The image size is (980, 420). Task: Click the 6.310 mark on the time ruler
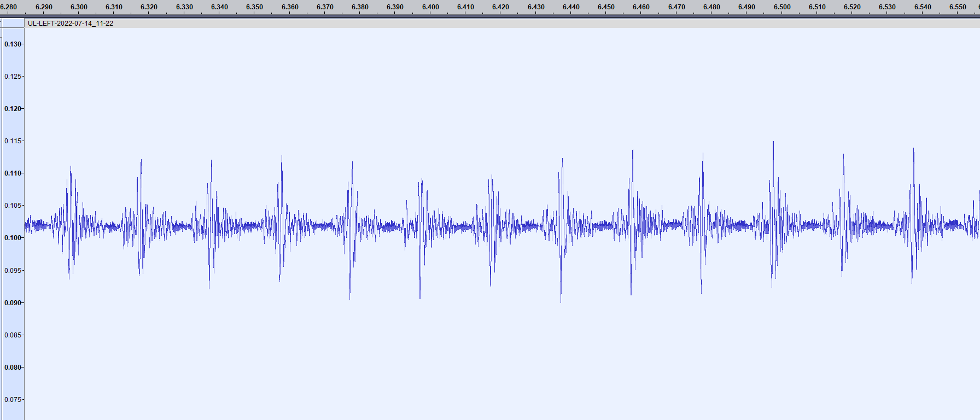click(x=114, y=7)
